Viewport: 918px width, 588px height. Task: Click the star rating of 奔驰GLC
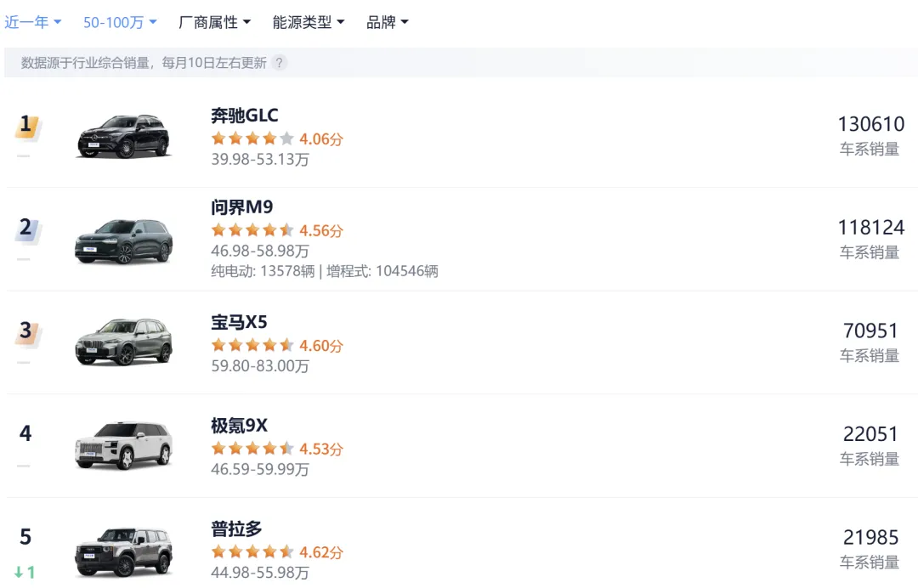click(x=252, y=139)
